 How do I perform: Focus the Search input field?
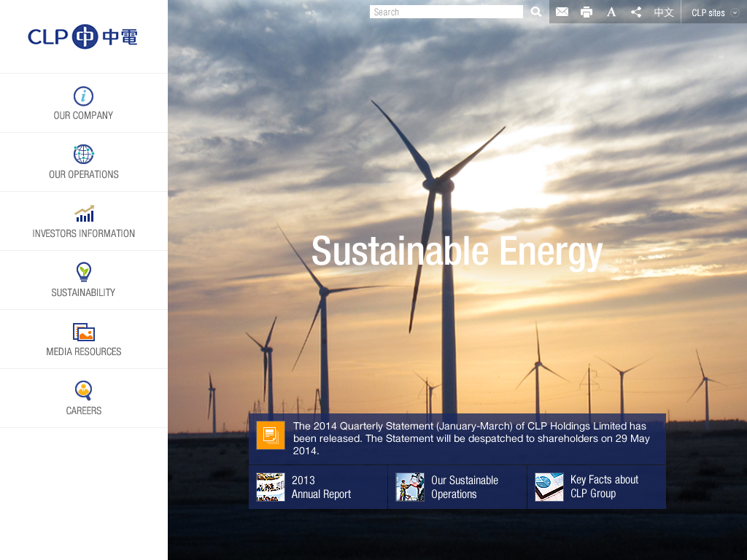pyautogui.click(x=446, y=12)
